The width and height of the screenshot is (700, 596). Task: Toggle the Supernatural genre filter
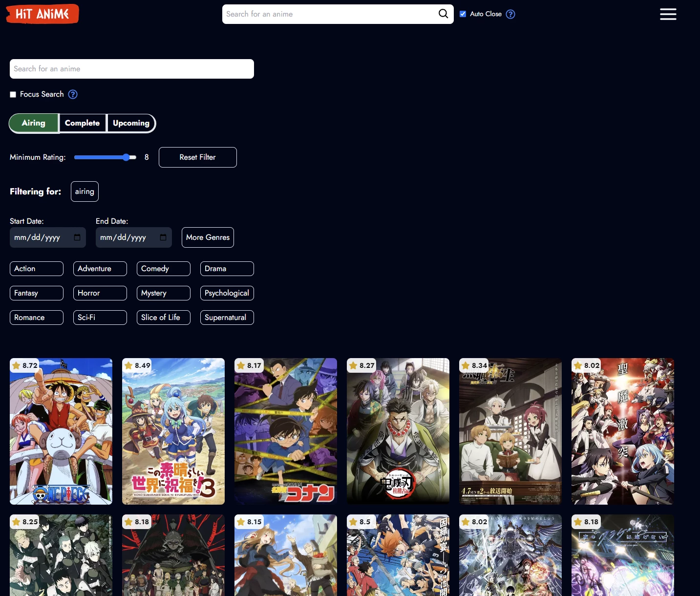click(x=227, y=318)
